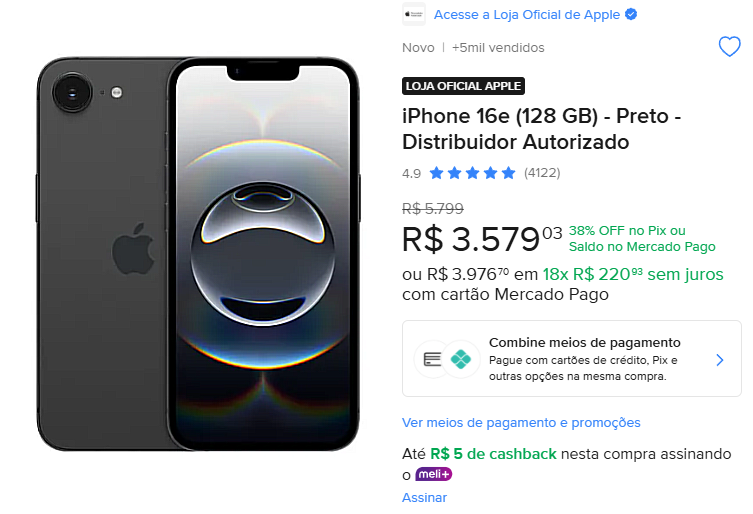Click the product title iPhone 16e
This screenshot has width=753, height=514.
pyautogui.click(x=541, y=129)
